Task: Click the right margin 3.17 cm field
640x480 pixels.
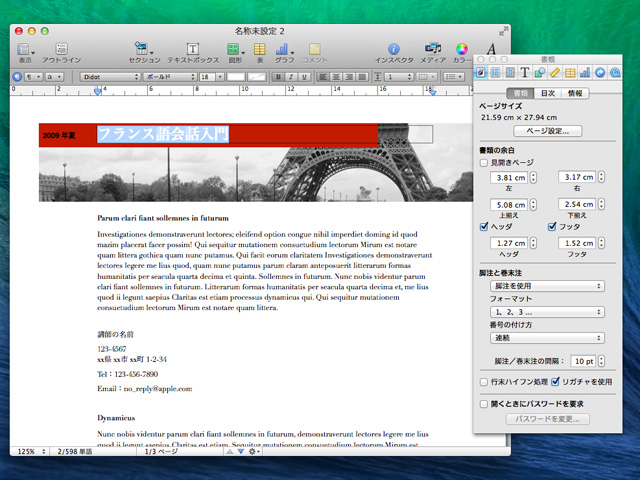Action: pyautogui.click(x=577, y=177)
